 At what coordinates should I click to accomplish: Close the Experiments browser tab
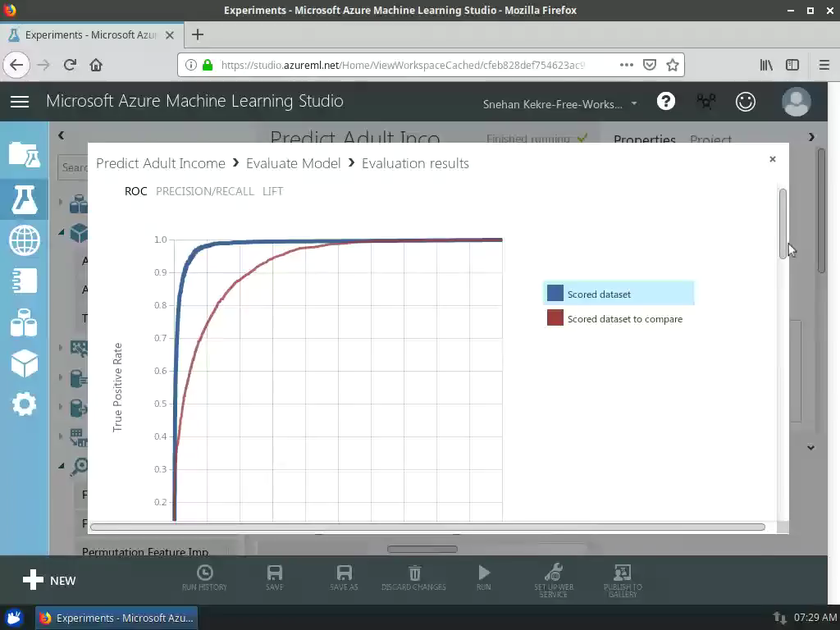click(x=169, y=34)
